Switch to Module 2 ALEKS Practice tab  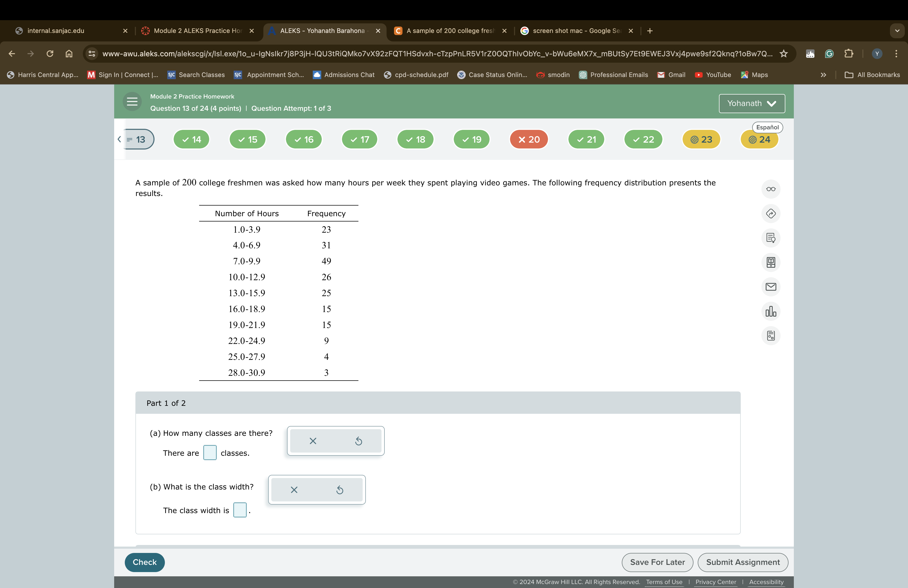pos(197,31)
